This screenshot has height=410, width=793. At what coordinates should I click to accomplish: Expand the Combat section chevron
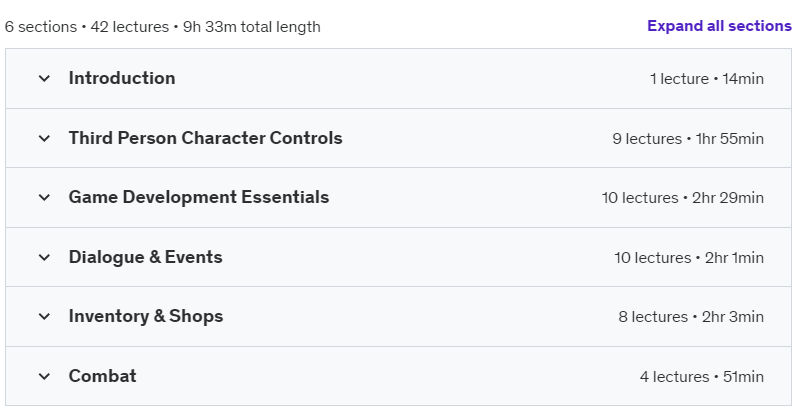(45, 376)
